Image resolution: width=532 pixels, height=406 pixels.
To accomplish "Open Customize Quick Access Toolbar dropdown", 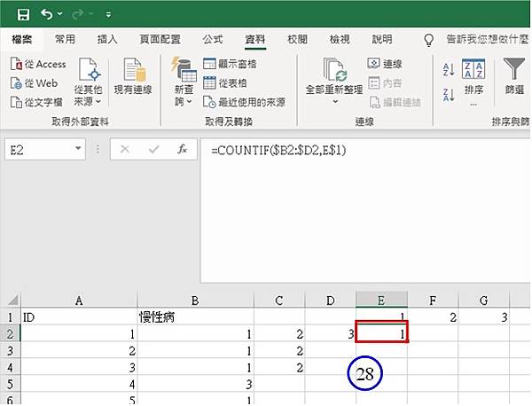I will click(108, 14).
